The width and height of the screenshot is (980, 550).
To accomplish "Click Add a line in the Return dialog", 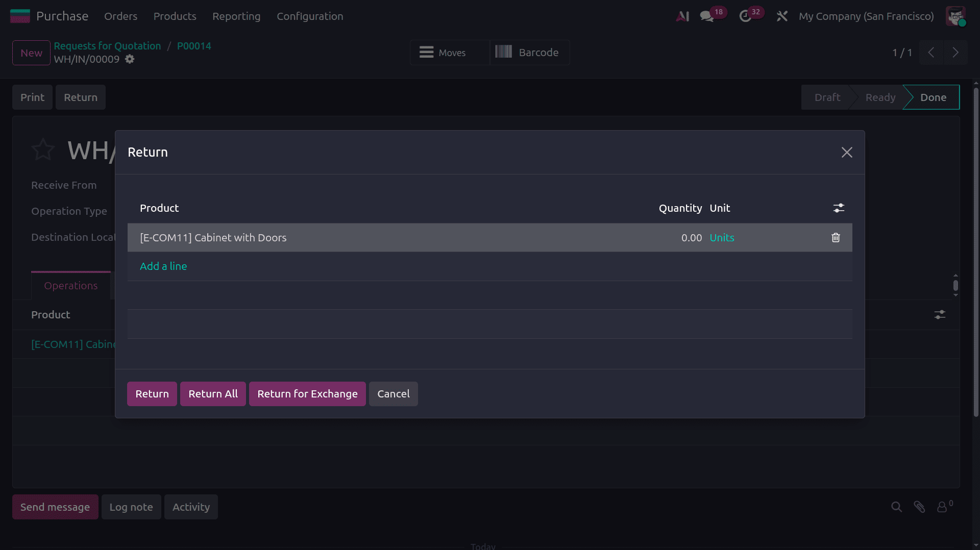I will (163, 266).
